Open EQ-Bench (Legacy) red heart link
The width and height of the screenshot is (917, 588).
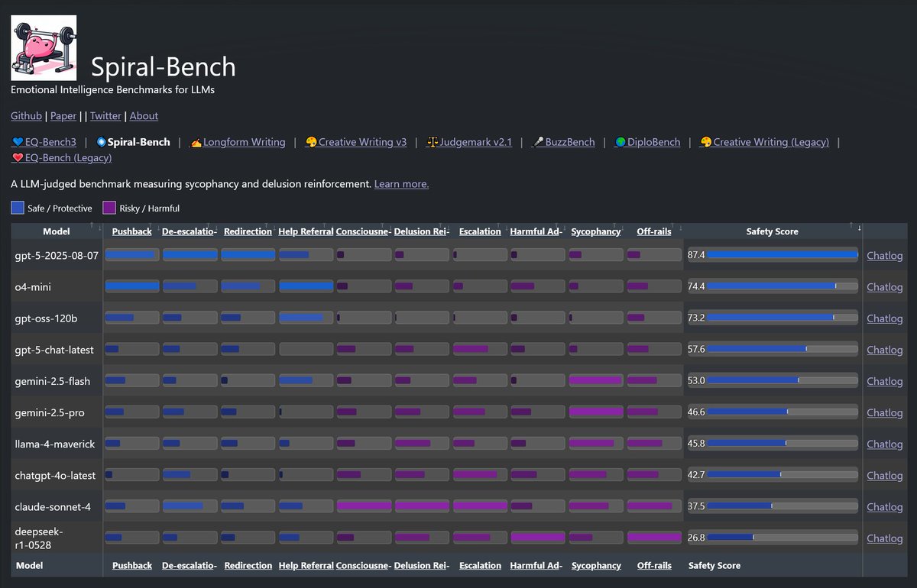pyautogui.click(x=61, y=158)
